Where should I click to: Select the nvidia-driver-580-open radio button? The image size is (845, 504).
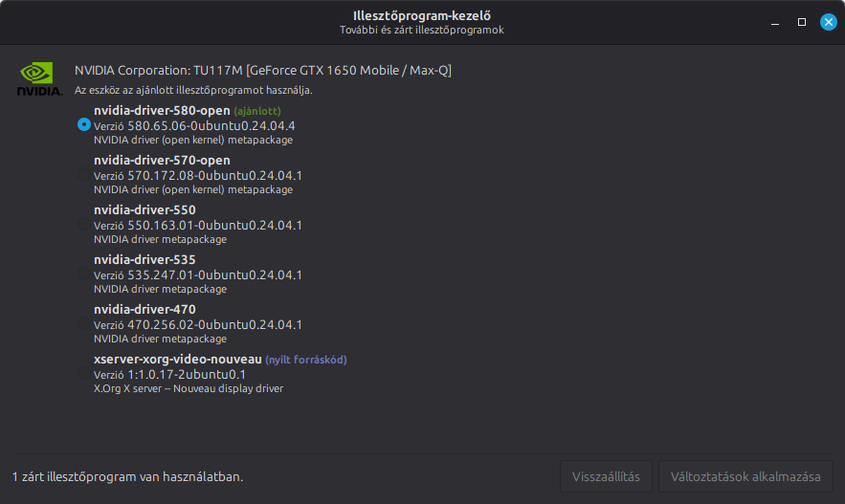(x=84, y=124)
